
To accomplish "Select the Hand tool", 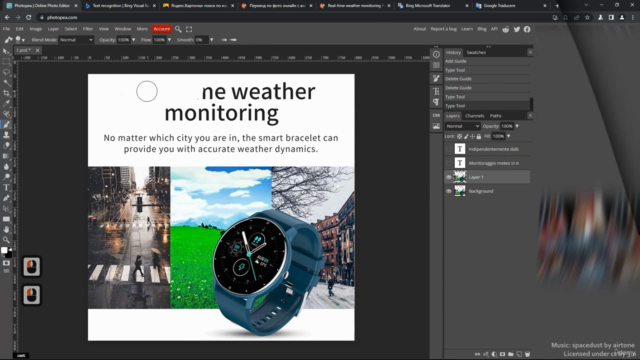I will tap(6, 229).
